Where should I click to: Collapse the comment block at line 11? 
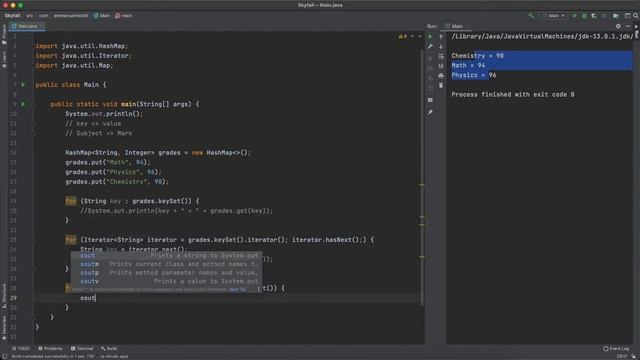tap(34, 124)
